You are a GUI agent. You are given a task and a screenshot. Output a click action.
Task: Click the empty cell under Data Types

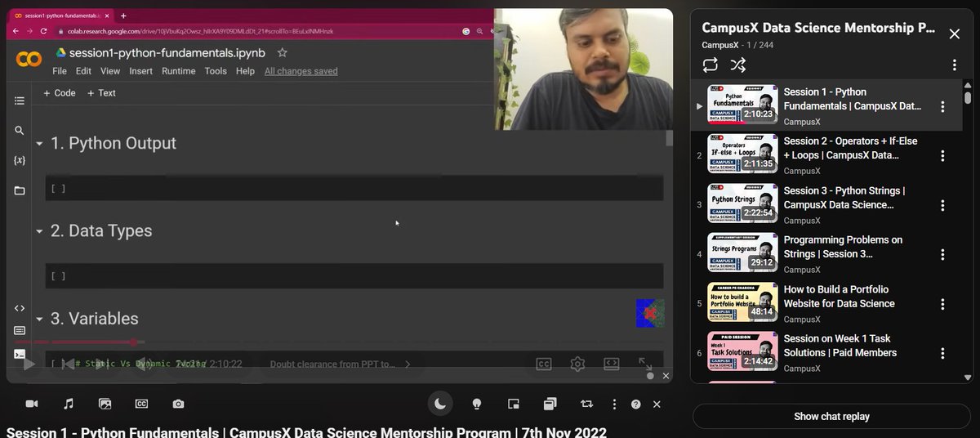click(354, 276)
